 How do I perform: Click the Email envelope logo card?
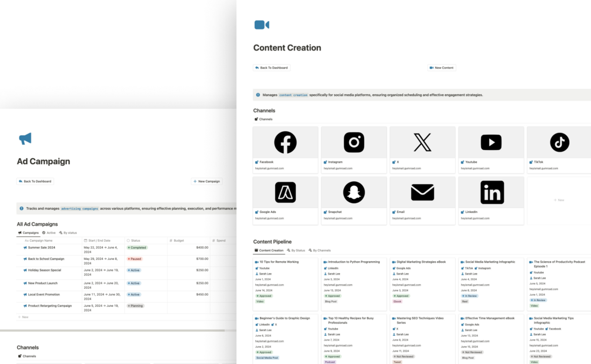pos(422,192)
